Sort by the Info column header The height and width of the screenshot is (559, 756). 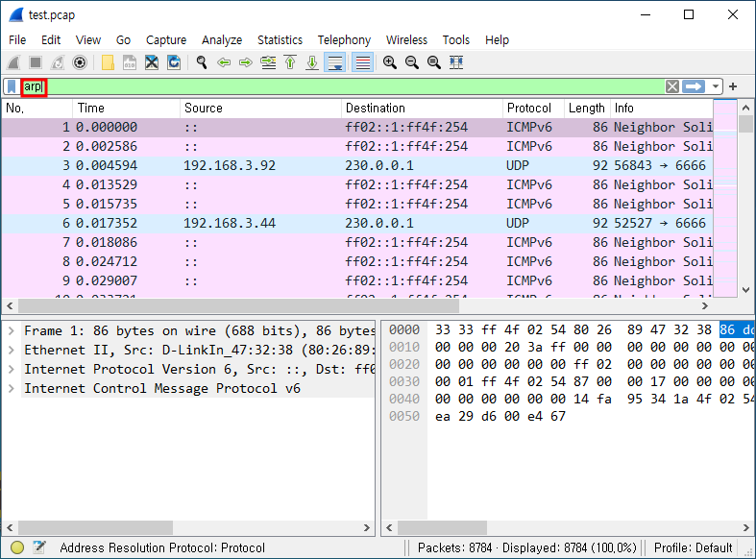click(x=661, y=109)
